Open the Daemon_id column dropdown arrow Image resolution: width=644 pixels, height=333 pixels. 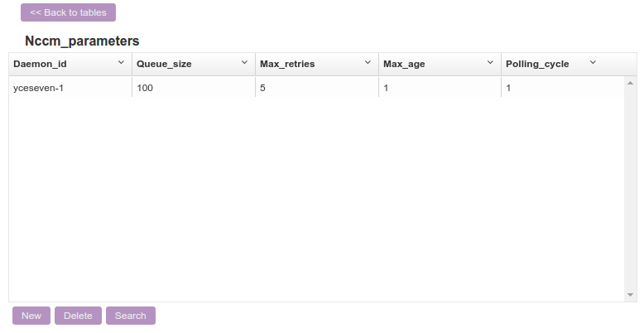click(x=121, y=63)
